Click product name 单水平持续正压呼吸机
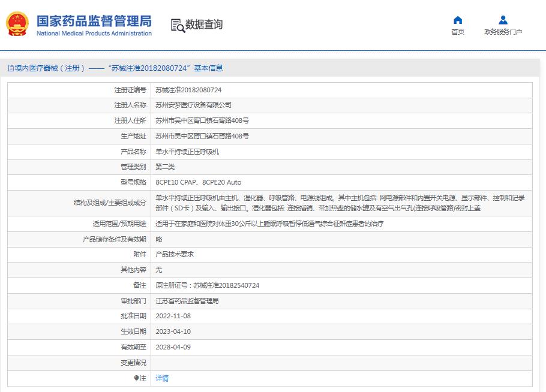Image resolution: width=546 pixels, height=392 pixels. pos(187,152)
